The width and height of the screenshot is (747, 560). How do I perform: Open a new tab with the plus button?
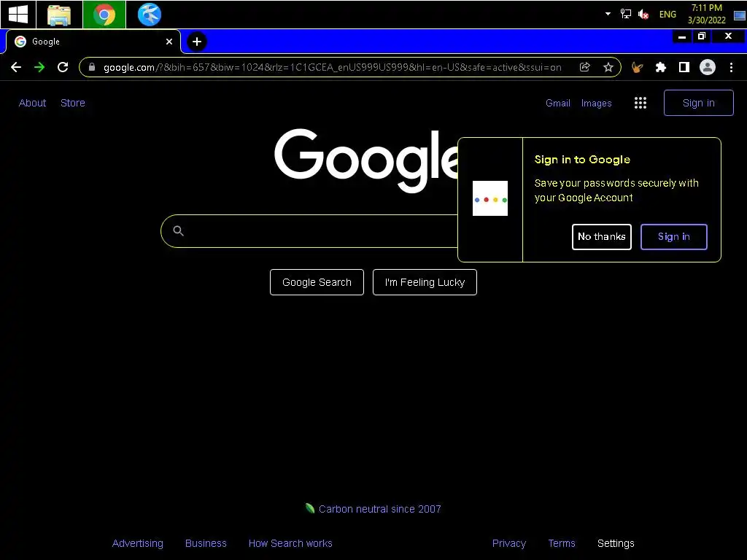point(197,42)
